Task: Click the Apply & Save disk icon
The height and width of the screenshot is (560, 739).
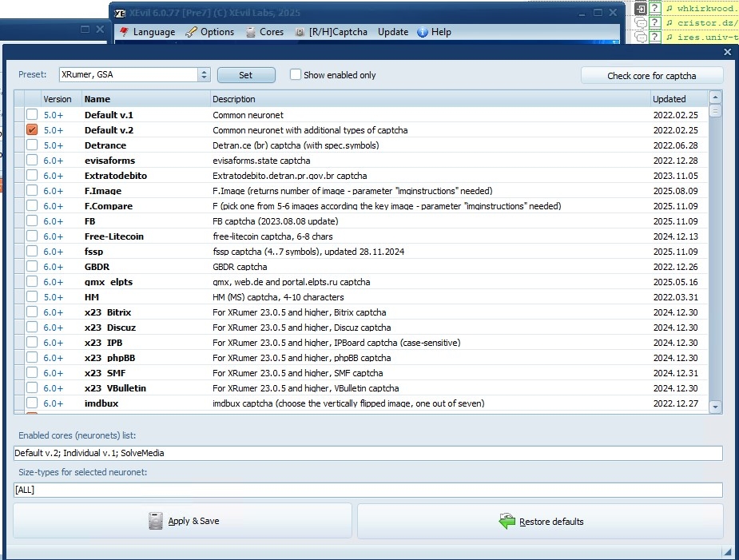Action: (x=157, y=521)
